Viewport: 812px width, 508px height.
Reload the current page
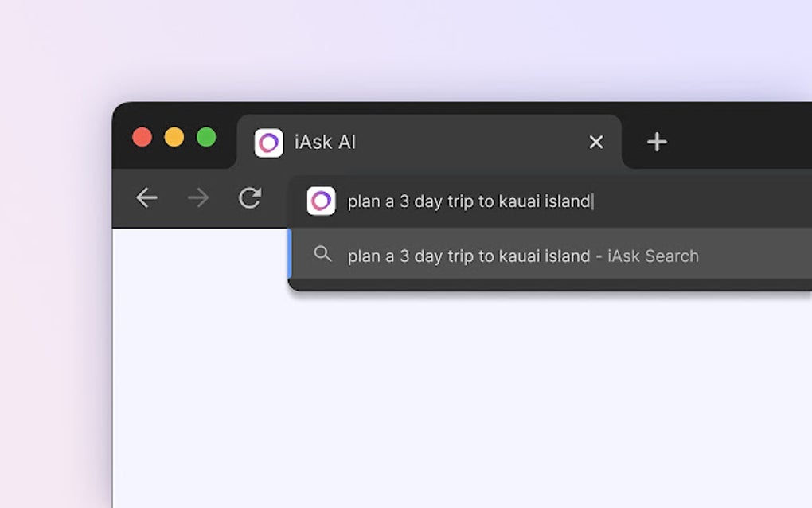251,198
